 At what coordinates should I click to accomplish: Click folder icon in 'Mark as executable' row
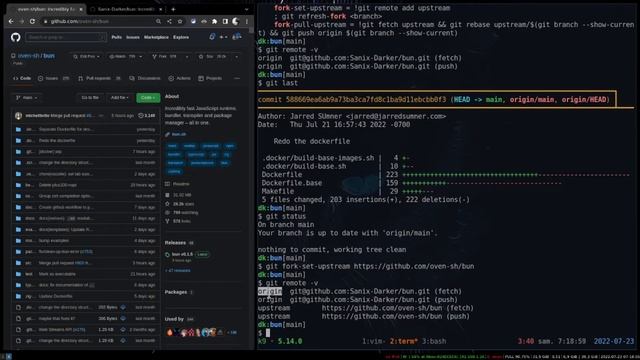[18, 274]
